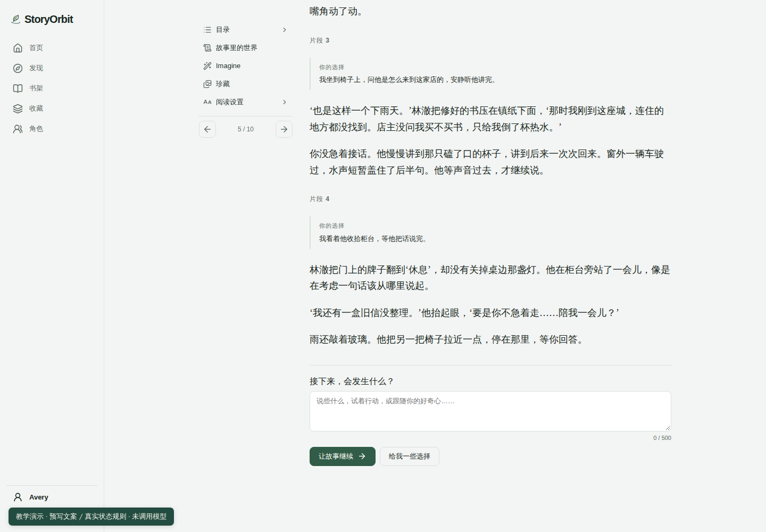
Task: Click the 让故事继续 button
Action: coord(343,456)
